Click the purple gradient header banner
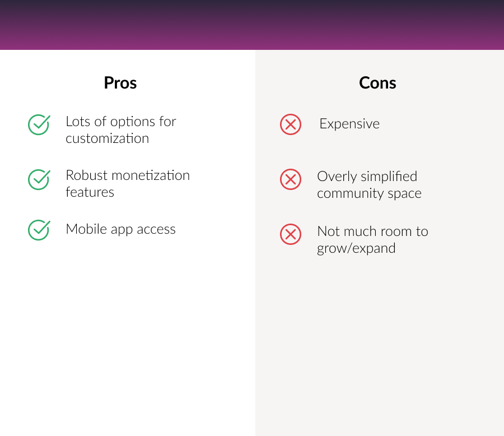 click(x=252, y=25)
